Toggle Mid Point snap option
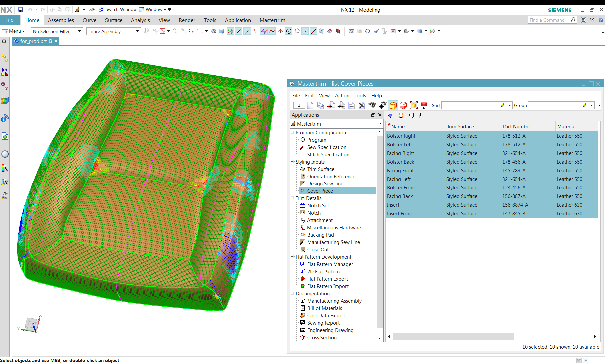 point(247,31)
